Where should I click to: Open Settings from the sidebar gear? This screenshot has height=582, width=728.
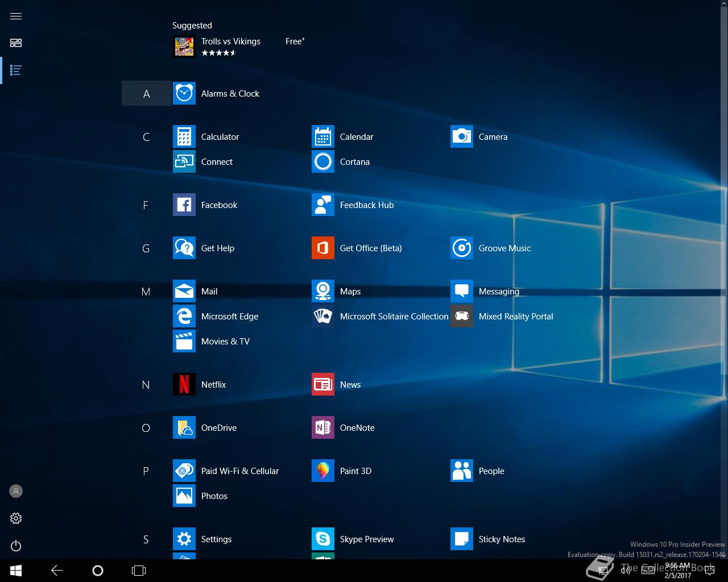point(16,518)
